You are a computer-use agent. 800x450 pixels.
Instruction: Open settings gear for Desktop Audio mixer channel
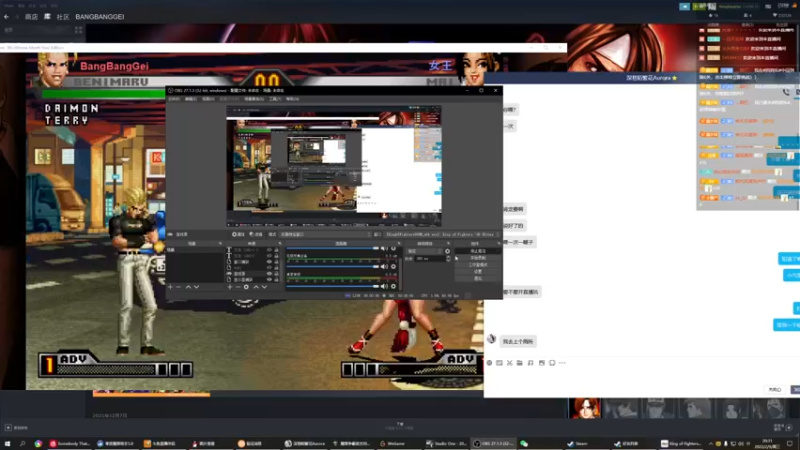[393, 286]
